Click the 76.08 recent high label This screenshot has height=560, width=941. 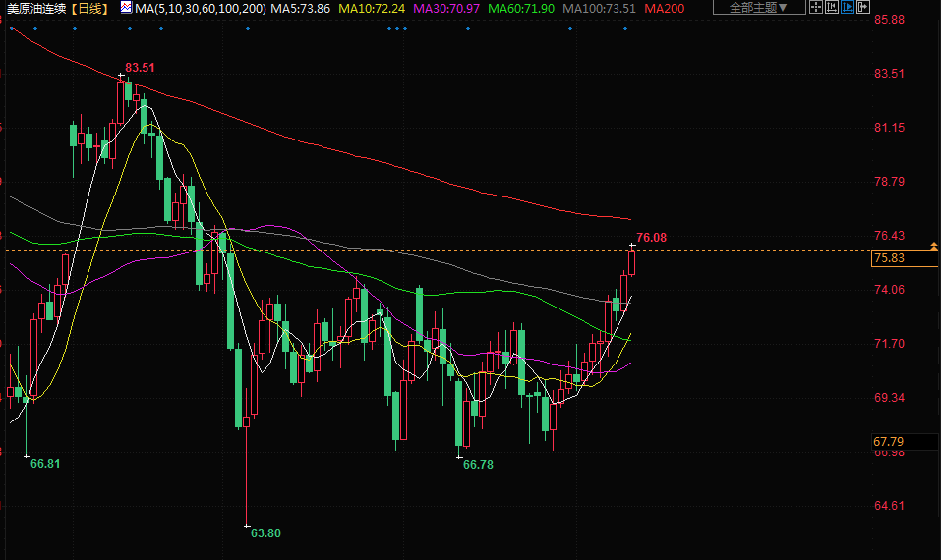pos(651,238)
